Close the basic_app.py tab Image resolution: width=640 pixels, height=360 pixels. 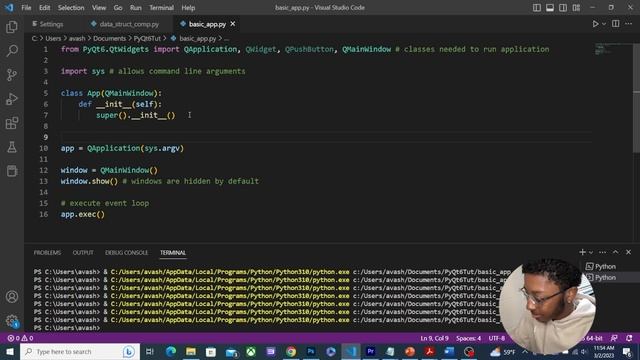(x=233, y=24)
